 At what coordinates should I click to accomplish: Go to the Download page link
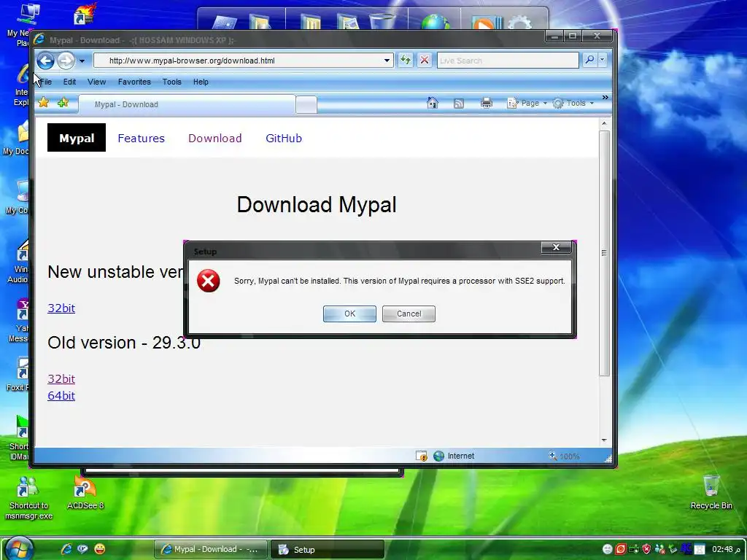[215, 138]
